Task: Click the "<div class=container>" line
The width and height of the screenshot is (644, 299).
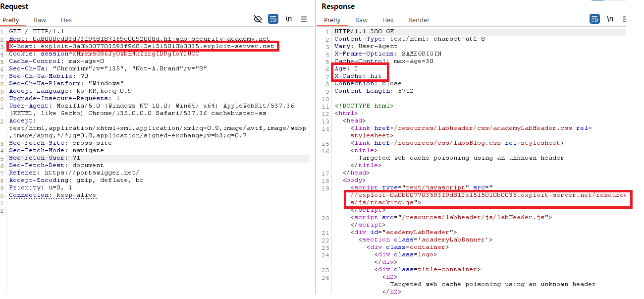Action: pos(408,247)
